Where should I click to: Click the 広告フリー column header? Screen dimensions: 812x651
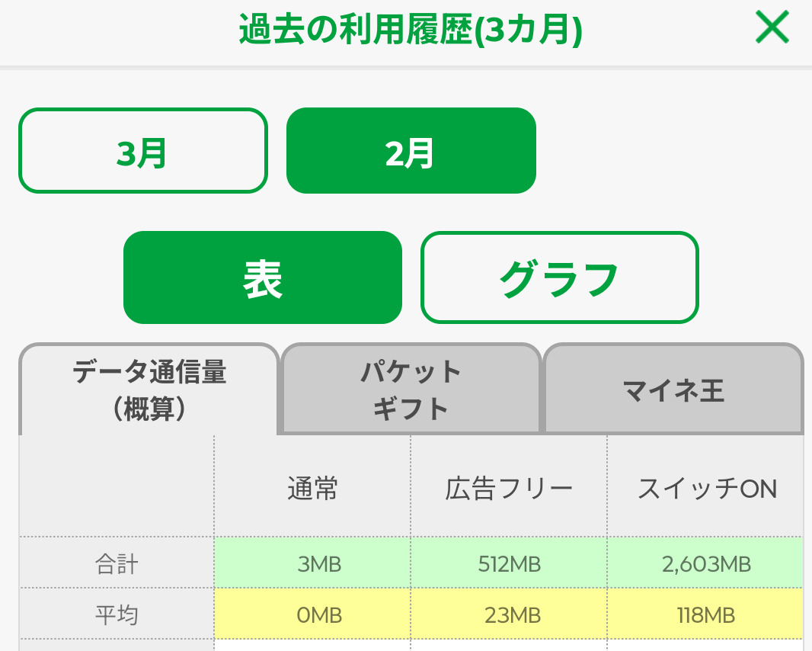509,488
